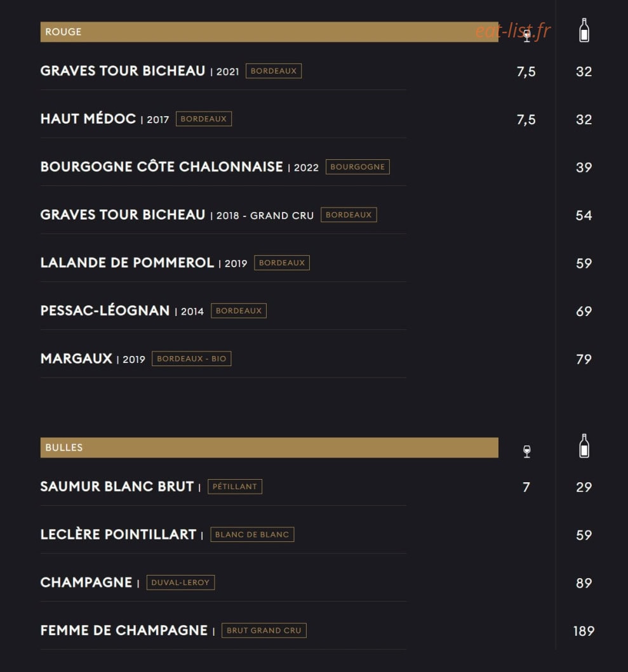Click the bottle icon in Rouge header
628x672 pixels.
tap(584, 30)
